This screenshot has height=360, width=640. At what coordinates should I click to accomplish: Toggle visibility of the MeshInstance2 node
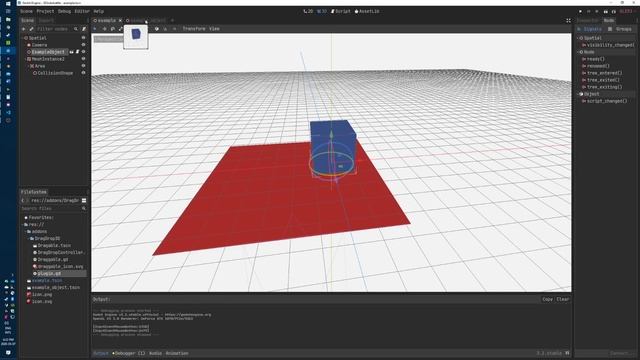(83, 59)
